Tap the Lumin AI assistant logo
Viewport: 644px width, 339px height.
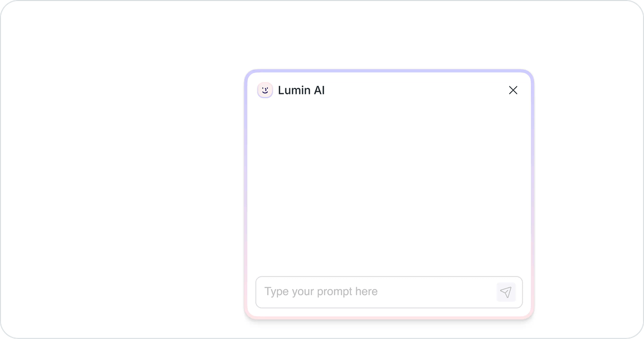[x=265, y=90]
